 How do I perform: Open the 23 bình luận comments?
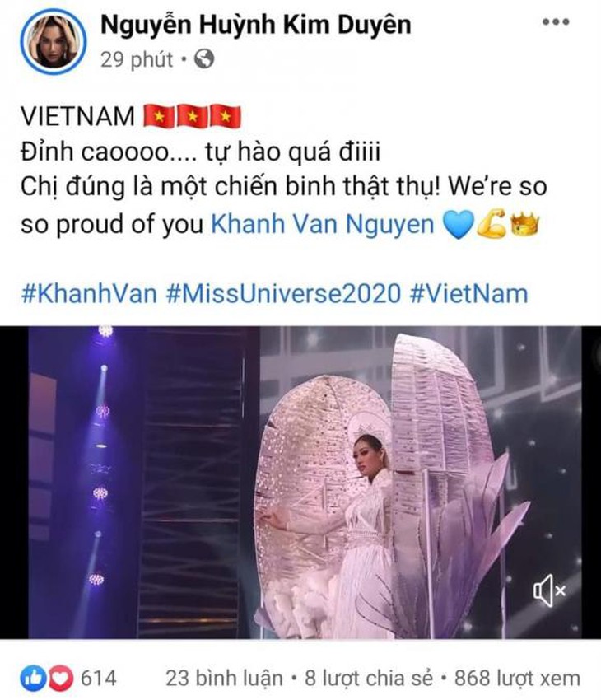click(x=225, y=679)
